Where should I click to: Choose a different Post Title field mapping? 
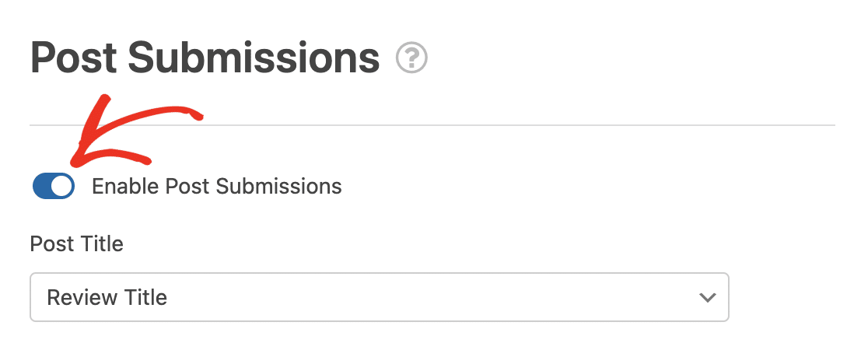pos(380,297)
